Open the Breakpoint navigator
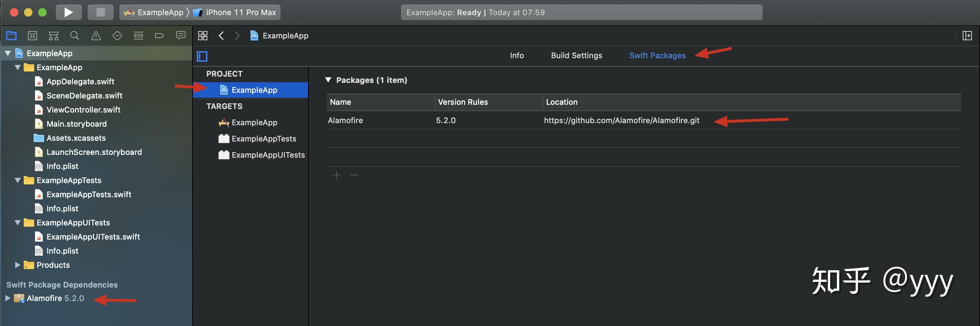Image resolution: width=980 pixels, height=326 pixels. coord(159,36)
